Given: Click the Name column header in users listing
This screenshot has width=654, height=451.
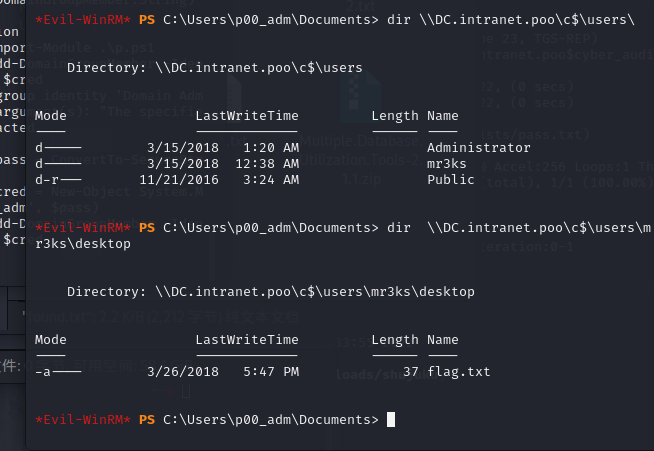Looking at the screenshot, I should (x=442, y=116).
